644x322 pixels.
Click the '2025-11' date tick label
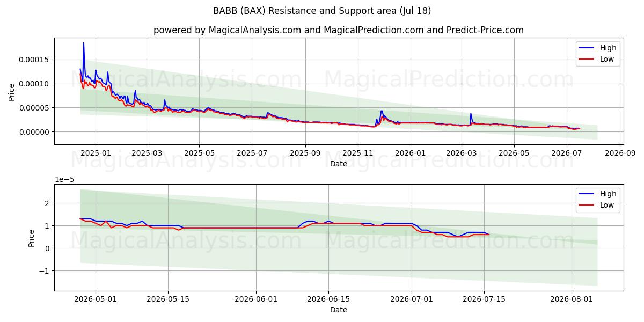(358, 153)
